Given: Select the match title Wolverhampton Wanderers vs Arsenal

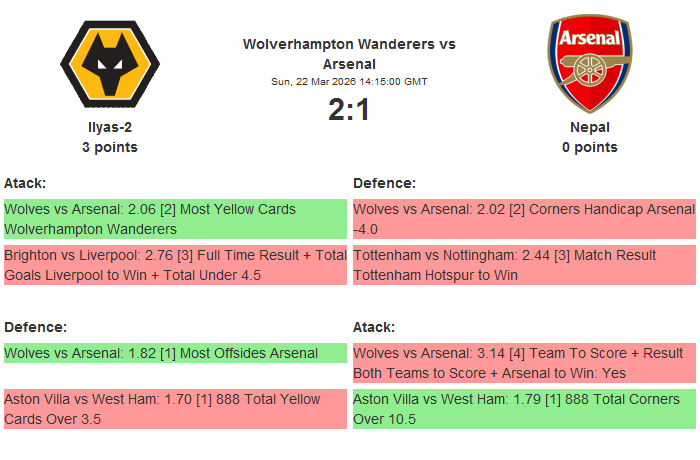Looking at the screenshot, I should [x=349, y=54].
